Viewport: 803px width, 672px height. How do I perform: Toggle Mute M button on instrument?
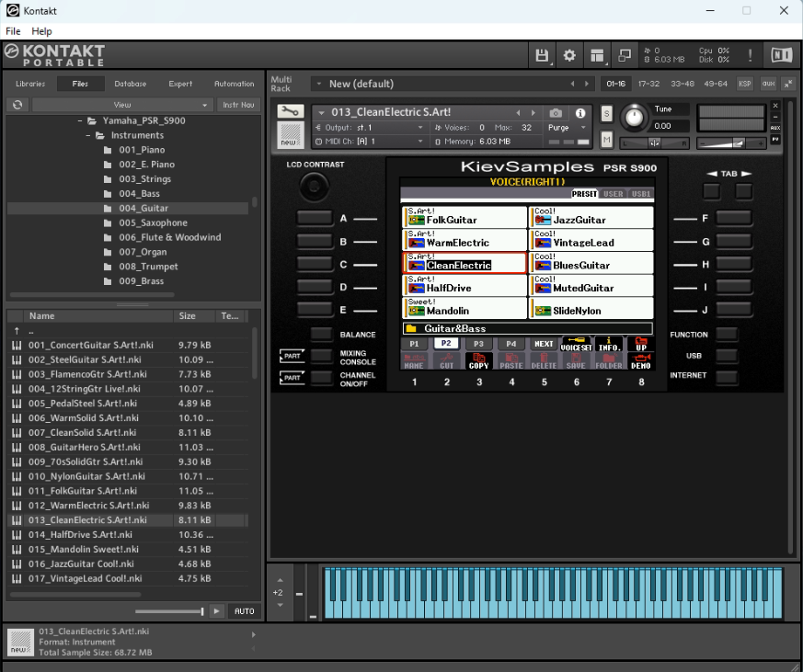coord(607,139)
